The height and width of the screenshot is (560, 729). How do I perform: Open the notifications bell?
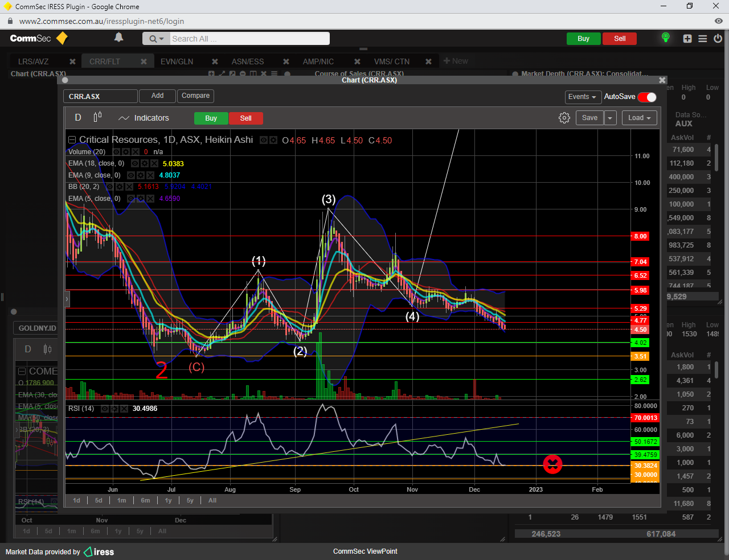(118, 38)
